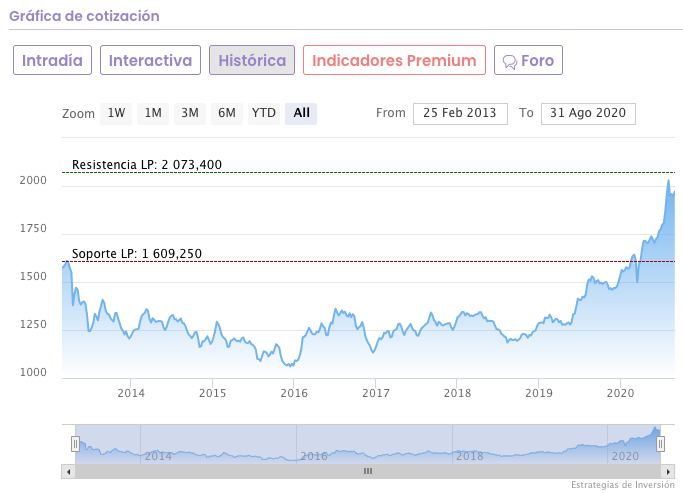Click the To date field
This screenshot has width=683, height=493.
(x=588, y=113)
